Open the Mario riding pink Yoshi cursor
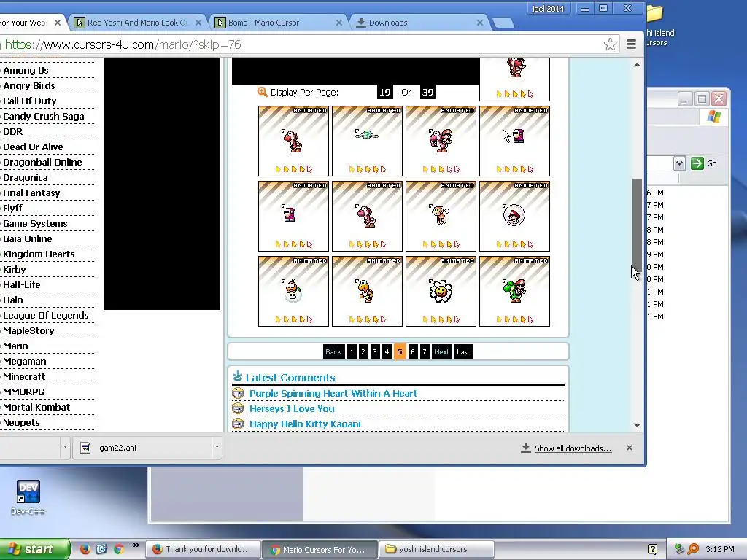Screen dimensions: 747x560 point(441,141)
